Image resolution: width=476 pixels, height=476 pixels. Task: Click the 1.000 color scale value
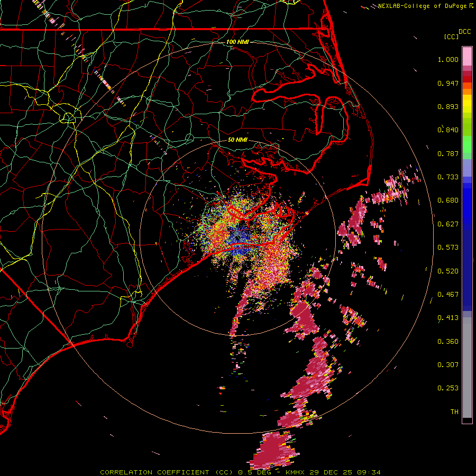click(448, 59)
